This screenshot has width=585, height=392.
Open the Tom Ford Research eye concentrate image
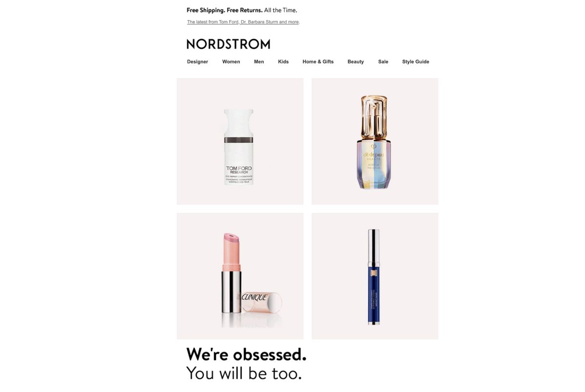(x=240, y=141)
